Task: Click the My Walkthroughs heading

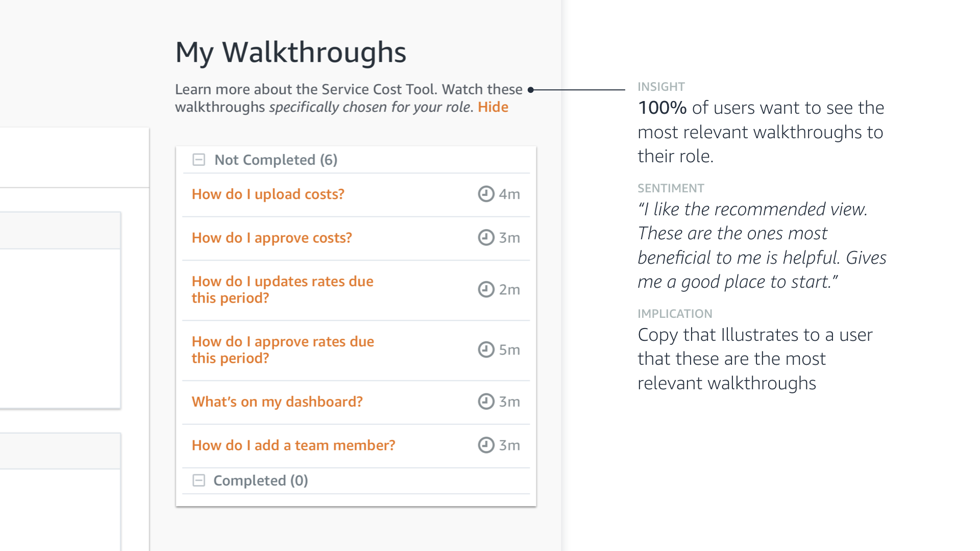Action: tap(290, 53)
